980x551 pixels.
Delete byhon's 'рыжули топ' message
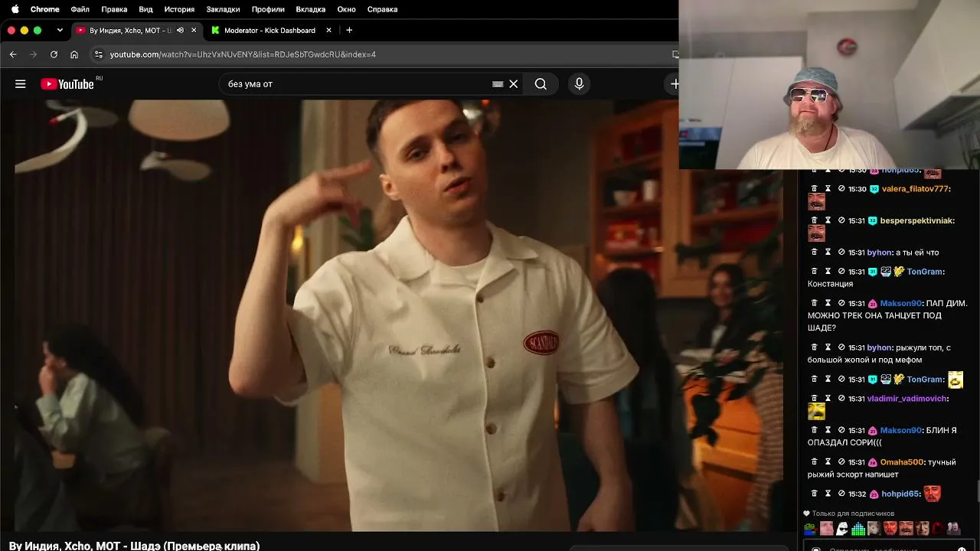tap(815, 347)
